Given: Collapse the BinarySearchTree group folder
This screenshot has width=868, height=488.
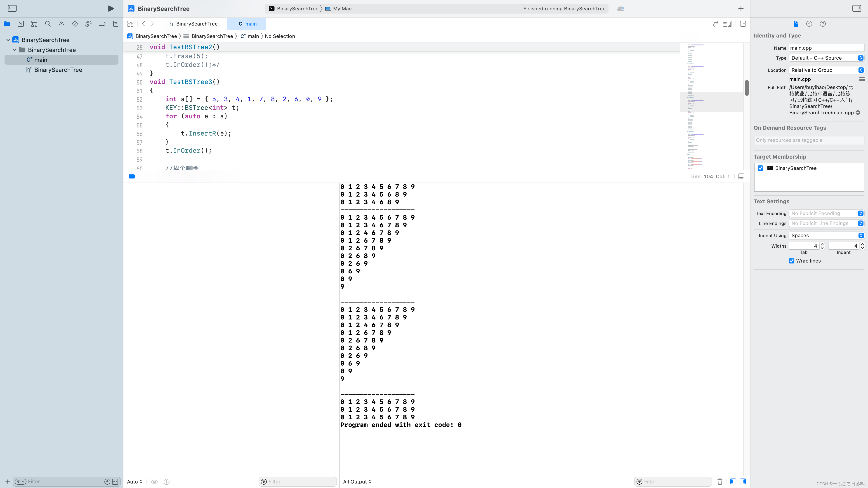Looking at the screenshot, I should [14, 50].
